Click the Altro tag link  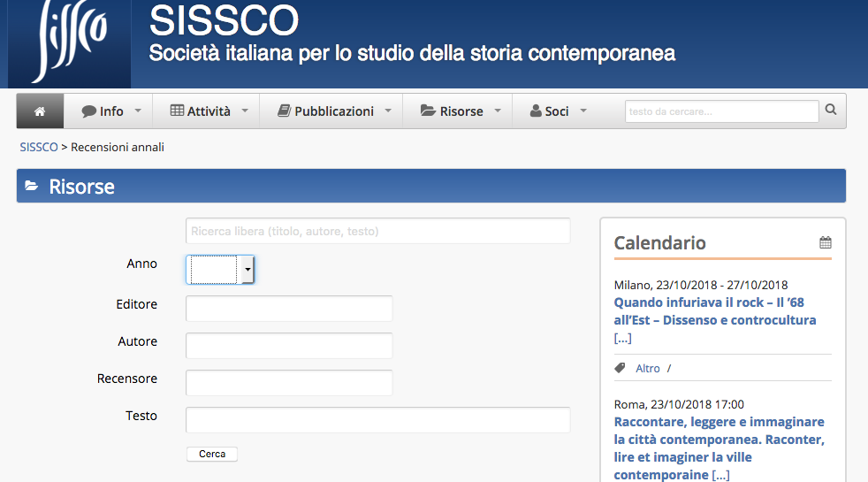point(648,368)
